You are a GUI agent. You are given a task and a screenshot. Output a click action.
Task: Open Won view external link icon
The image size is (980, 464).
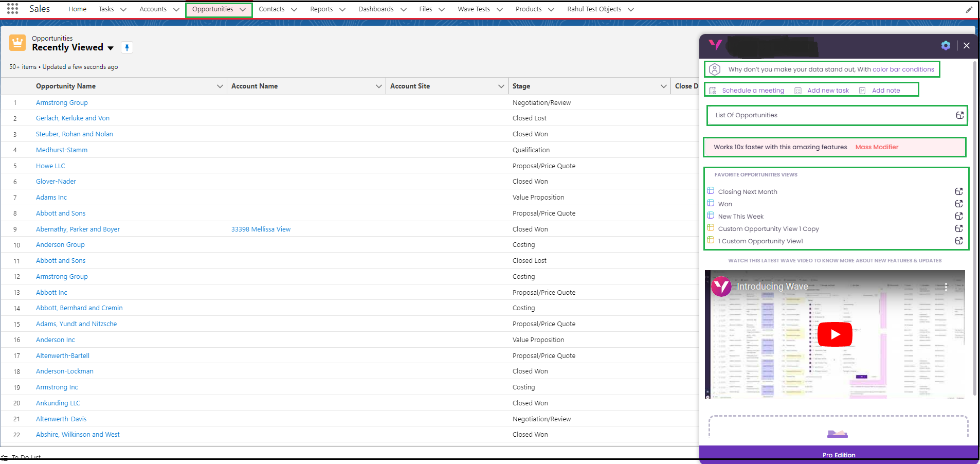[959, 204]
